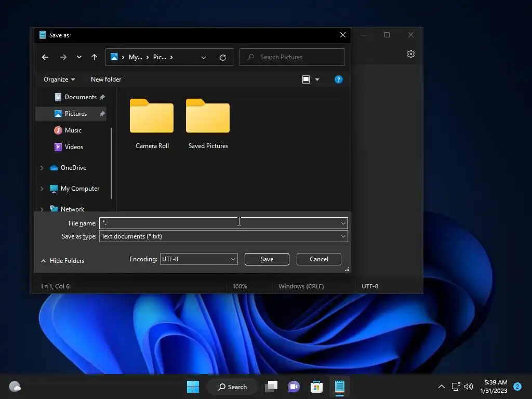
Task: Open recent locations chevron
Action: click(79, 57)
